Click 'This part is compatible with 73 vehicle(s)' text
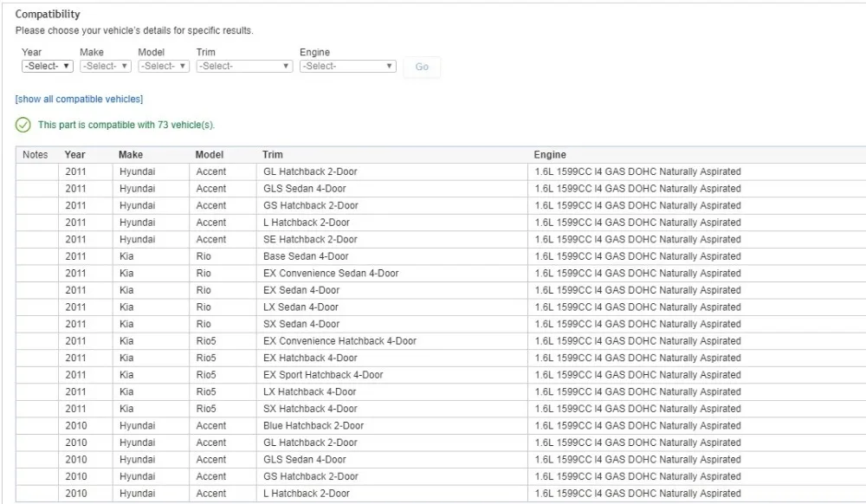The height and width of the screenshot is (504, 866). coord(126,125)
